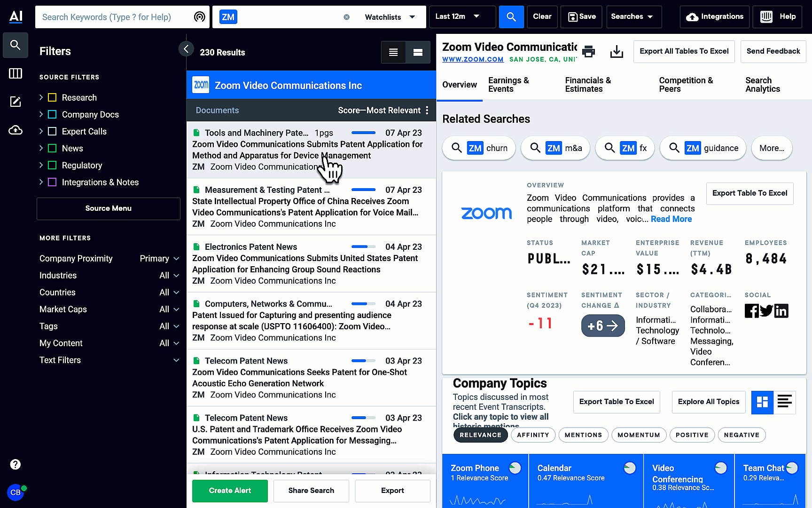The height and width of the screenshot is (508, 812).
Task: Run the ZM churn related search
Action: click(479, 148)
